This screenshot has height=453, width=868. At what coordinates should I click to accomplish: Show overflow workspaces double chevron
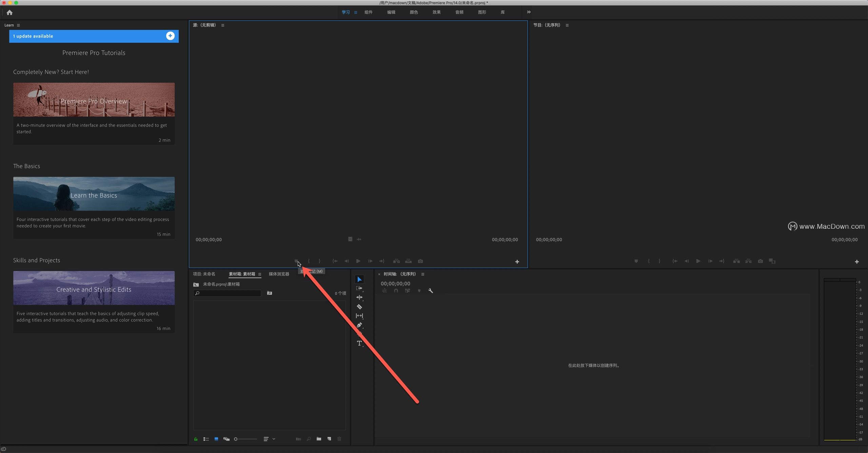point(529,12)
